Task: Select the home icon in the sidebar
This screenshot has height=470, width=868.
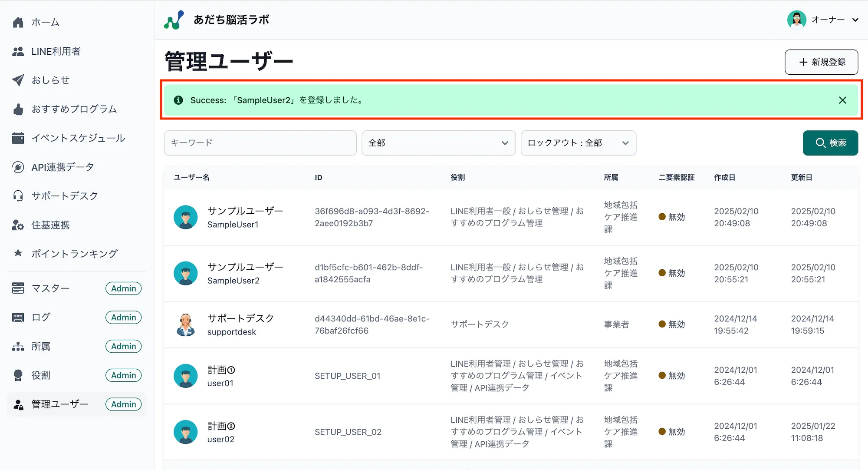Action: coord(18,22)
